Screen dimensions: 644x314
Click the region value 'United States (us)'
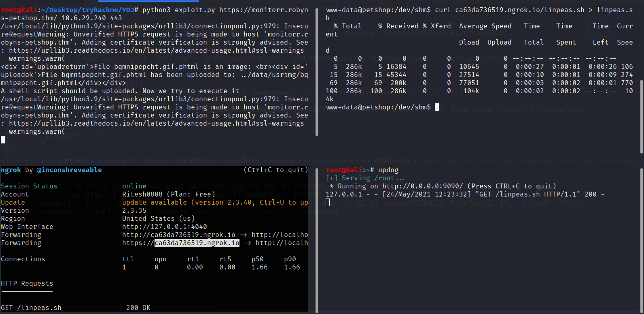tap(159, 218)
